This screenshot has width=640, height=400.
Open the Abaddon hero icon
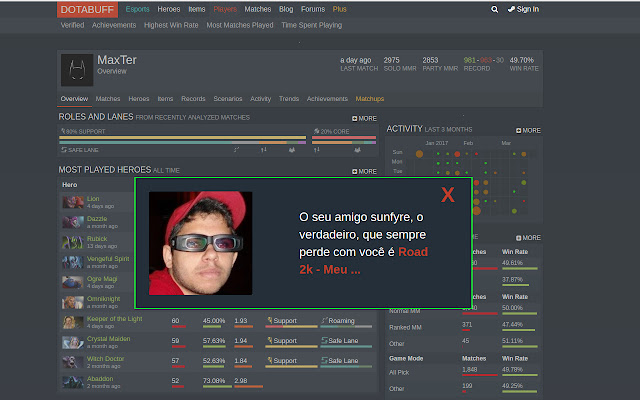73,382
